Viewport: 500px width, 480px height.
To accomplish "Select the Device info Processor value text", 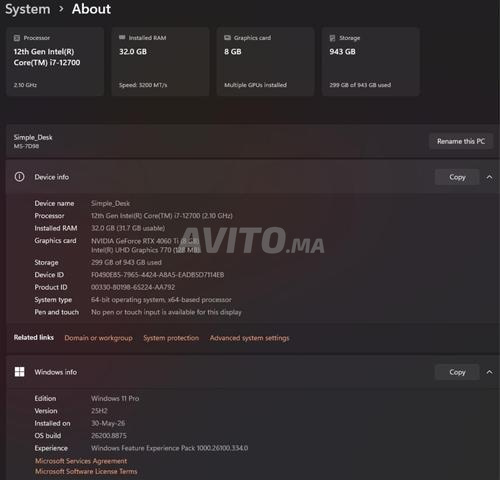I will pos(162,216).
